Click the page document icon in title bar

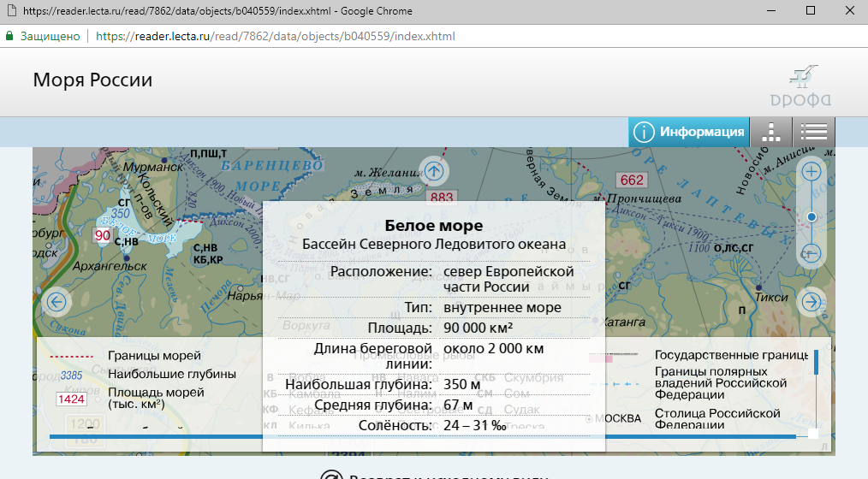click(x=11, y=10)
